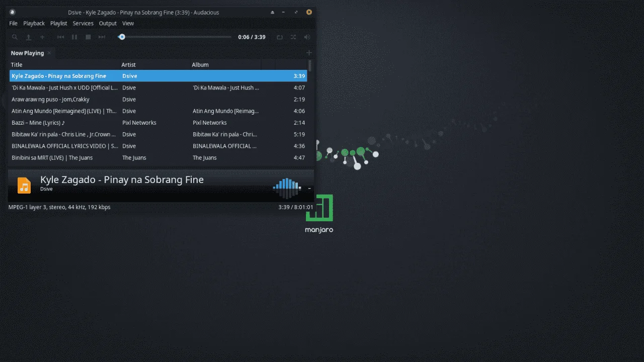Open the Services menu
Viewport: 644px width, 362px height.
(83, 23)
